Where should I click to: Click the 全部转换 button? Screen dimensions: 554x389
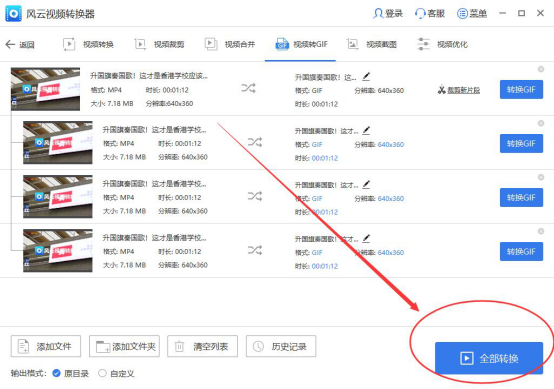coord(489,358)
